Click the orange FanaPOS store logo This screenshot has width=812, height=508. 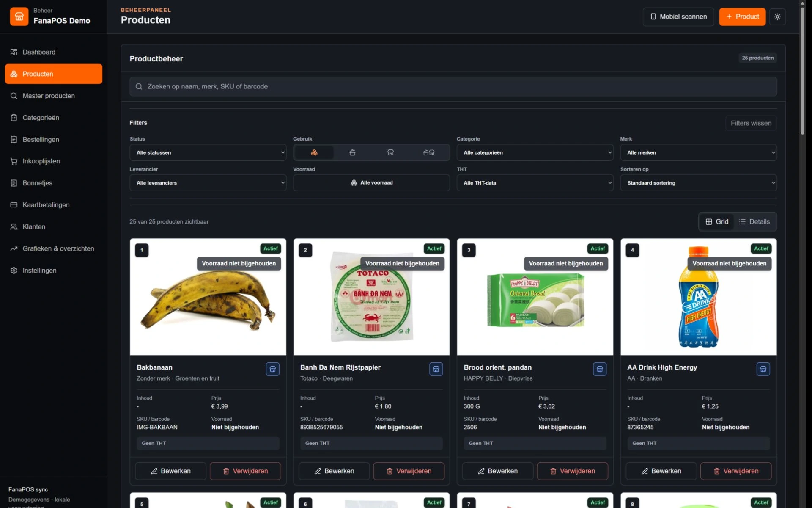(x=19, y=17)
